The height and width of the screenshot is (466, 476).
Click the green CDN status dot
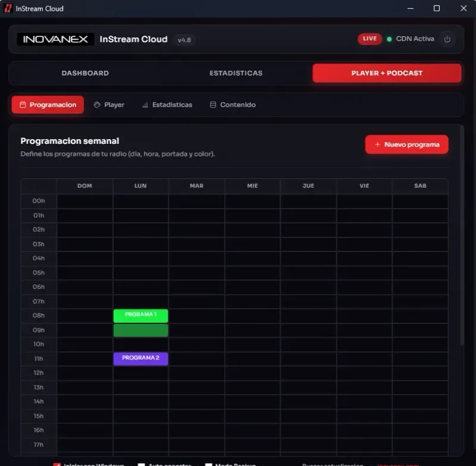389,39
